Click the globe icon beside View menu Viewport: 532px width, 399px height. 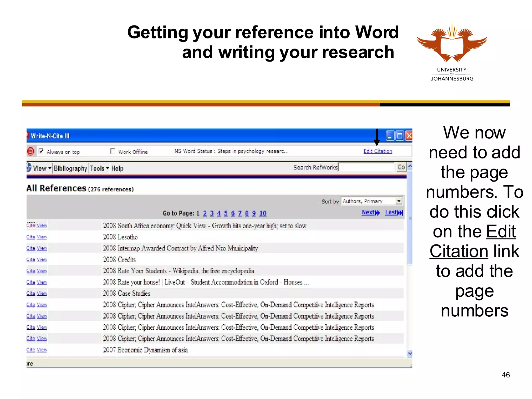29,168
